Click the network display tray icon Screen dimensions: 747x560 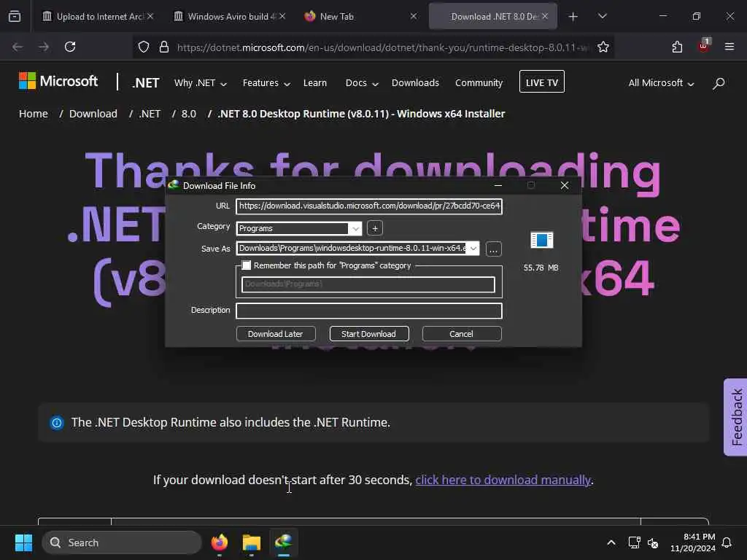(634, 542)
